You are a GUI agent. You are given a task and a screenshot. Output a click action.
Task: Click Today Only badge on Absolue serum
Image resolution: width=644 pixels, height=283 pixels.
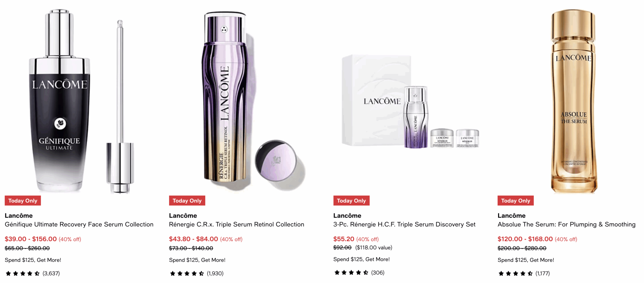(515, 201)
